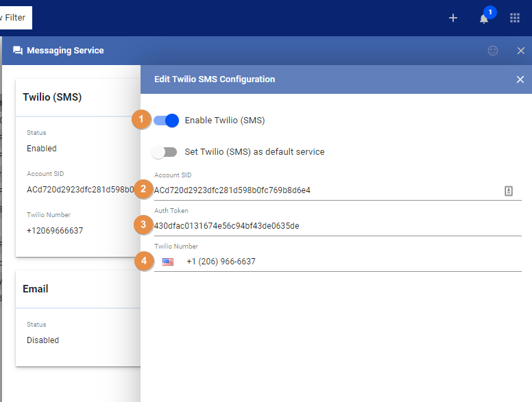Close the Edit Twilio SMS Configuration panel

pos(520,79)
